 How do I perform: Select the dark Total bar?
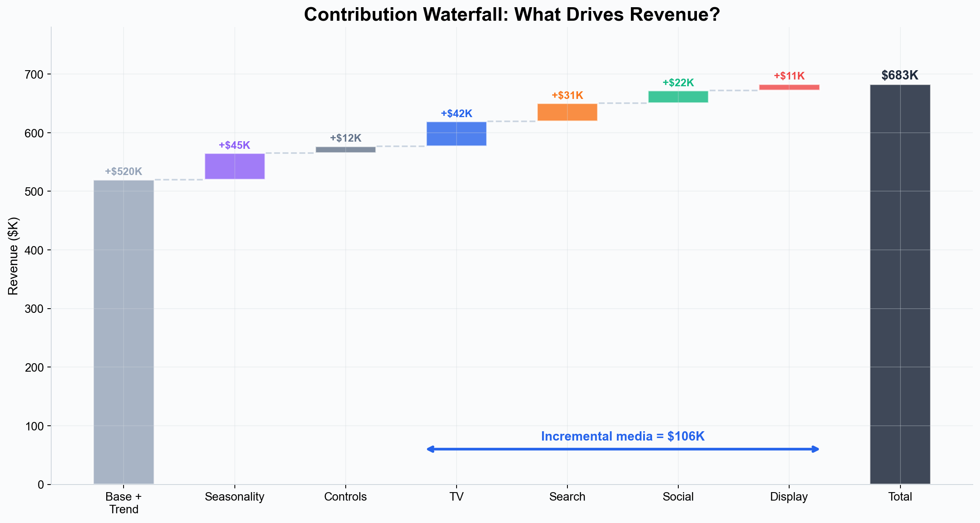(x=900, y=284)
